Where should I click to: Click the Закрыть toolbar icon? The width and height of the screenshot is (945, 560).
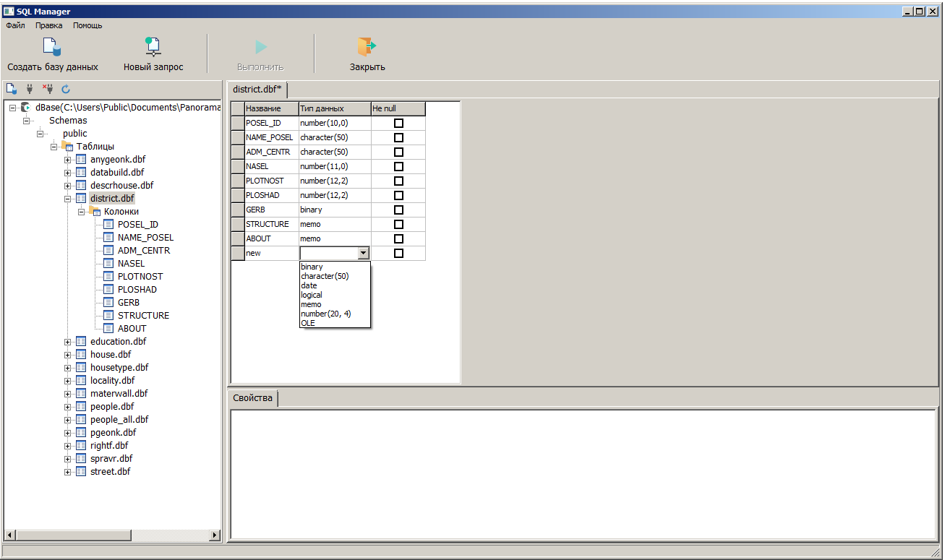pos(367,47)
